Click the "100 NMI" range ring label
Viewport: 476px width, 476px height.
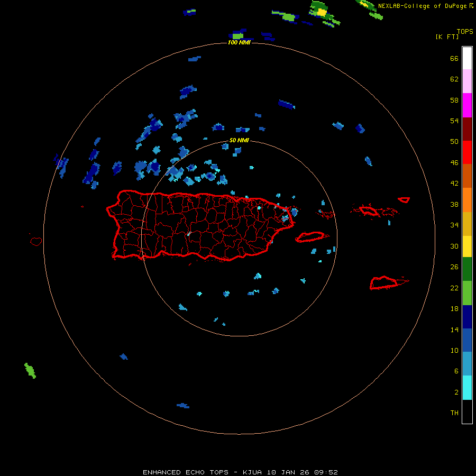tap(239, 42)
